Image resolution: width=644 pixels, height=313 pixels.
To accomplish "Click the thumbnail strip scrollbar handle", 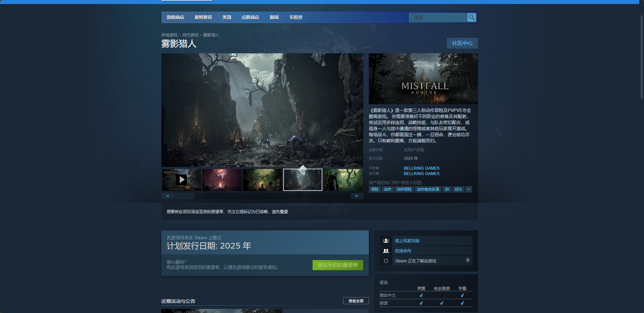I will pyautogui.click(x=185, y=196).
